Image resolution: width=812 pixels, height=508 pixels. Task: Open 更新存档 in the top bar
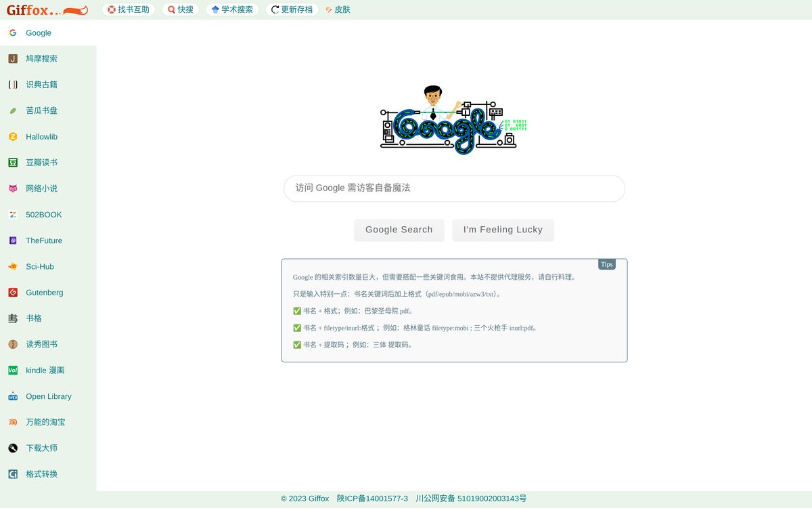pyautogui.click(x=292, y=9)
